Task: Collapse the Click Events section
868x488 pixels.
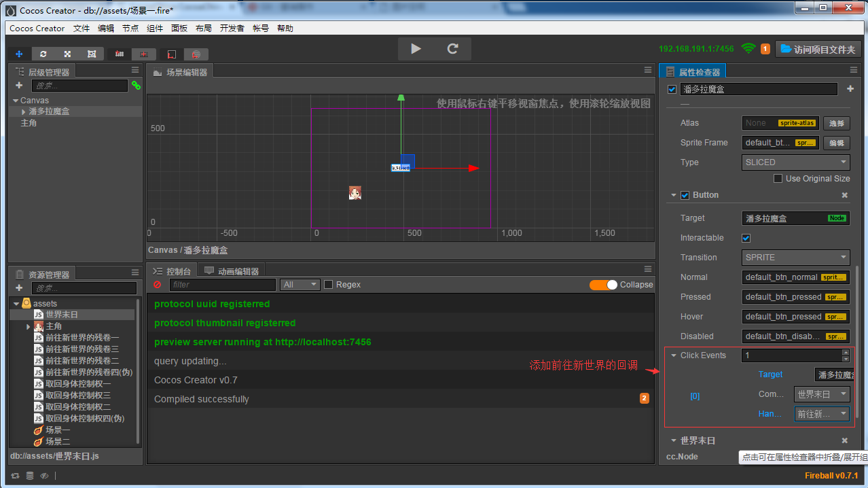Action: pos(674,355)
